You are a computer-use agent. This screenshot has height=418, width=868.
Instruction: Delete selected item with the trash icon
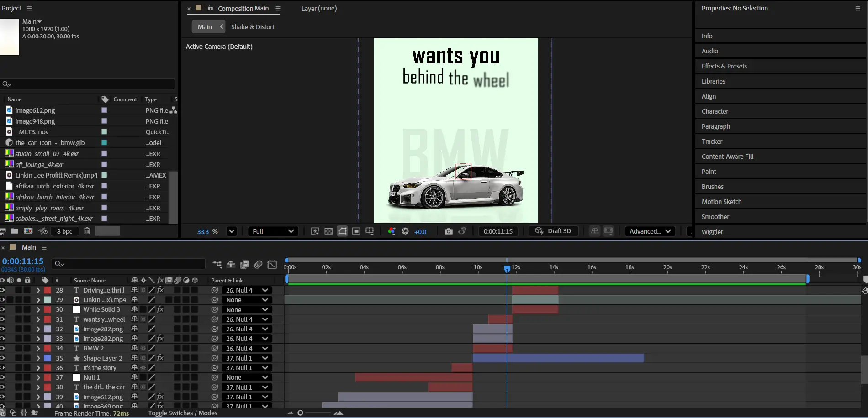(x=87, y=231)
